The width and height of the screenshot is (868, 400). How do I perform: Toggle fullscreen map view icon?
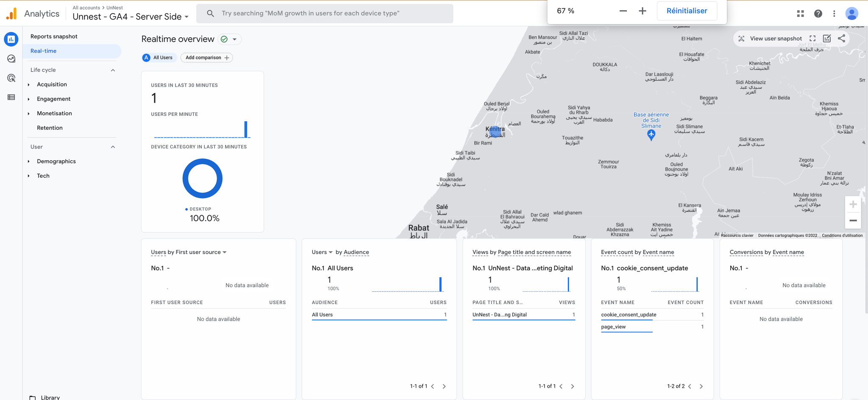[x=812, y=39]
